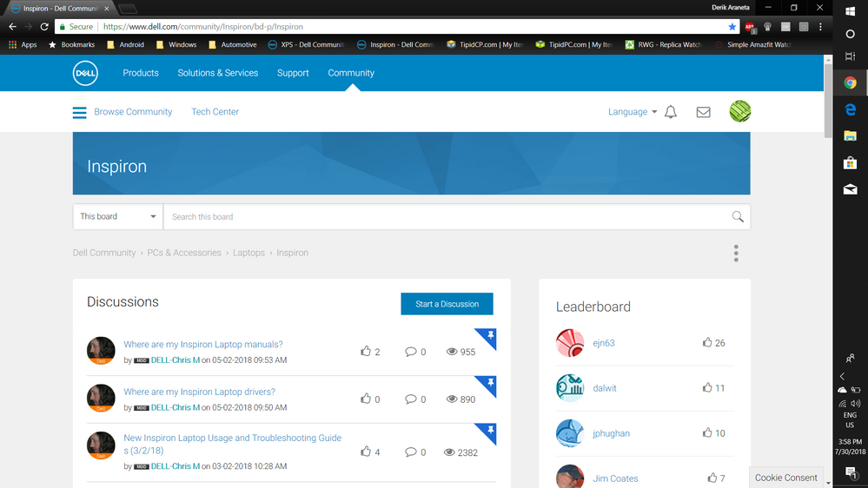Viewport: 868px width, 488px height.
Task: Expand the Language dropdown
Action: [x=633, y=112]
